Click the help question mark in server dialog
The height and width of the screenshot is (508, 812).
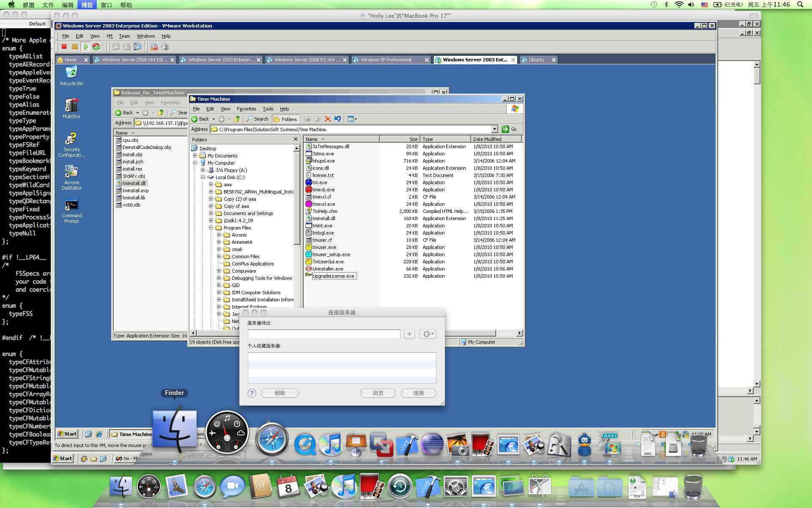pyautogui.click(x=252, y=393)
